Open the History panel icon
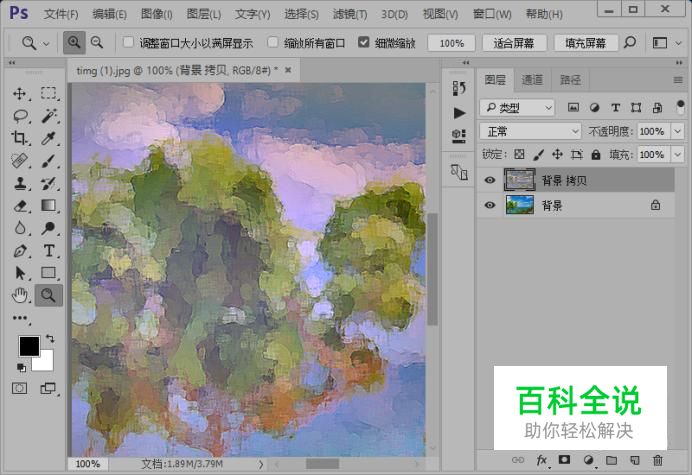Screen dimensions: 692x475 point(459,88)
